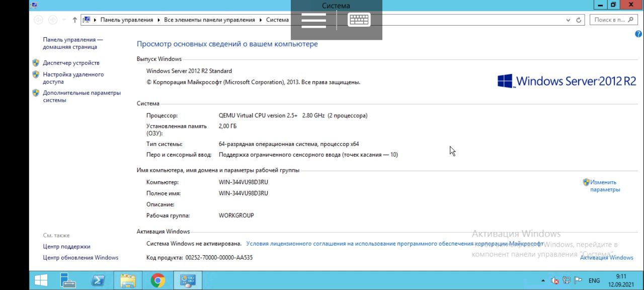Select 'Панель управления' in the address breadcrumb
The width and height of the screenshot is (644, 290).
click(x=127, y=20)
